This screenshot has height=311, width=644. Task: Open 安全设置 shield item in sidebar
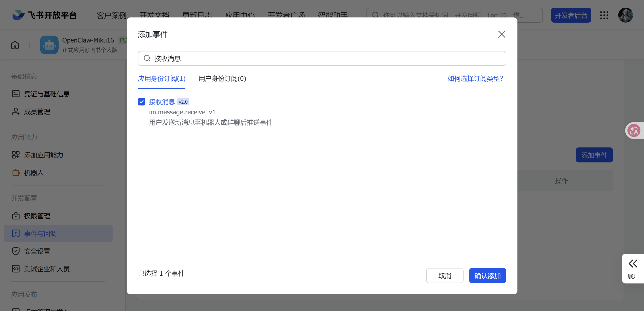pos(37,251)
